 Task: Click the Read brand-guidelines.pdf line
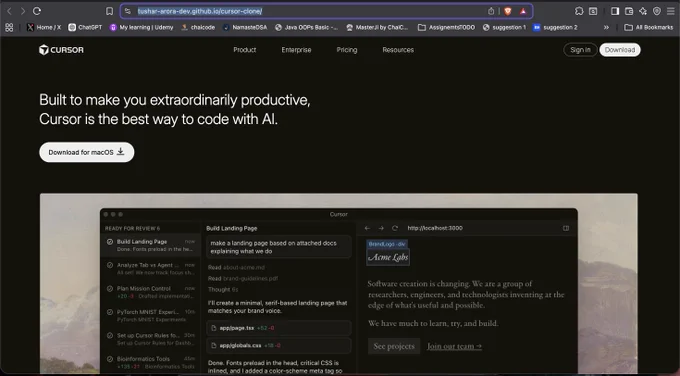coord(243,278)
